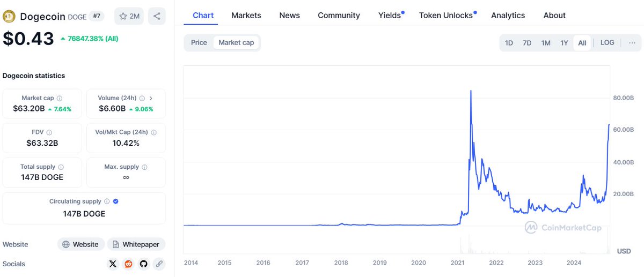
Task: Click the $63.32B FDV value
Action: click(x=42, y=143)
